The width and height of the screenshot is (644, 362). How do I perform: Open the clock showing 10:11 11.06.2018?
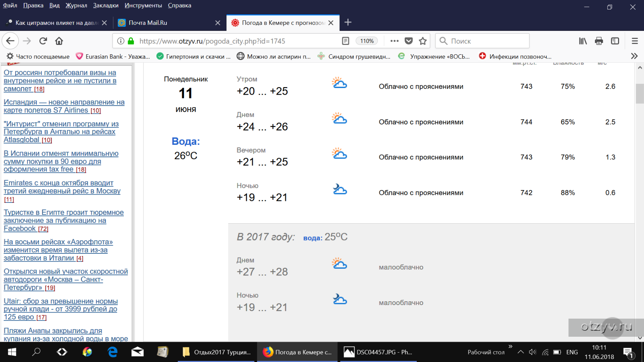[x=599, y=352]
